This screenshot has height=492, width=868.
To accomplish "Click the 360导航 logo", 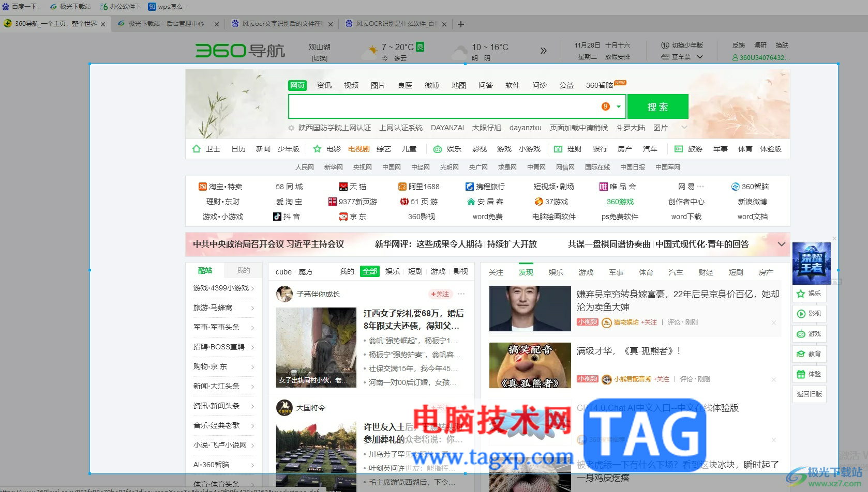I will (240, 50).
